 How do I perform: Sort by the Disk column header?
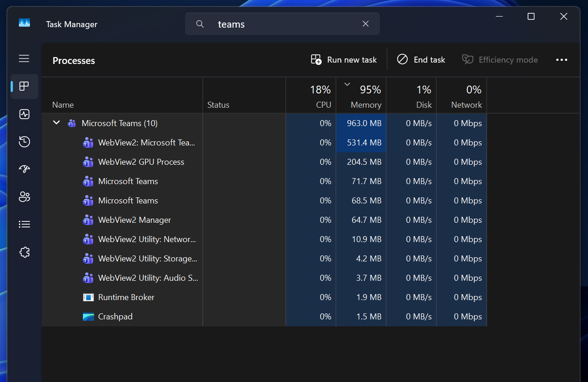(412, 95)
